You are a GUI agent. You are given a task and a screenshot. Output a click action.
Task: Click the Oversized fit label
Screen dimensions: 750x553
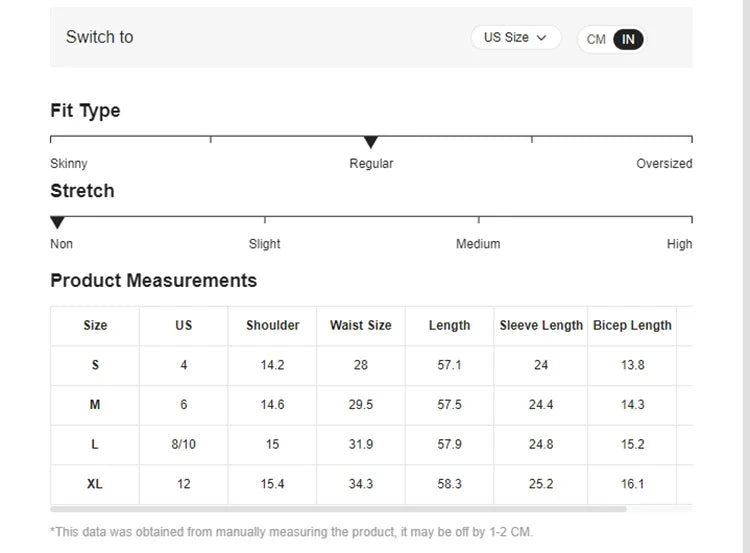tap(664, 163)
